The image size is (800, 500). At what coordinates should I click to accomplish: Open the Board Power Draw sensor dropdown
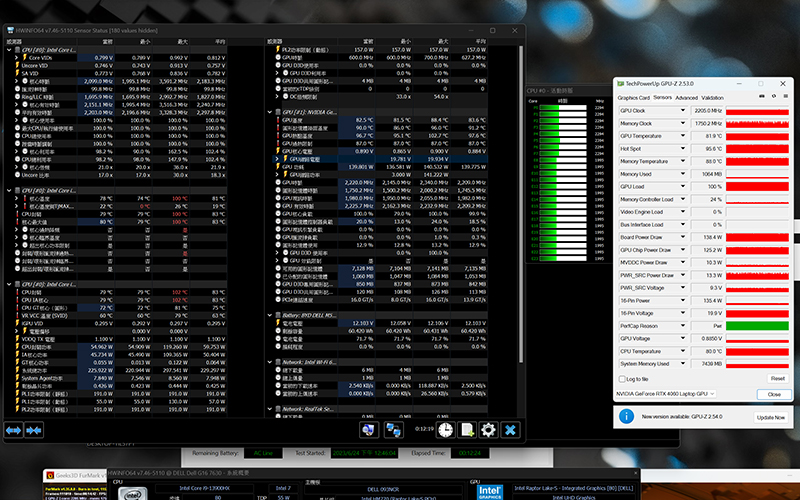pyautogui.click(x=683, y=237)
